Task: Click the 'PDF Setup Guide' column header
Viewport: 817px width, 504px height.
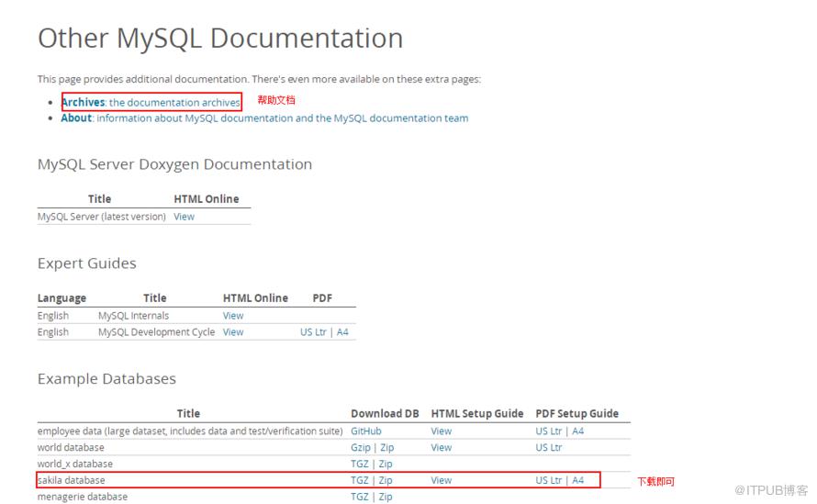Action: pos(576,414)
